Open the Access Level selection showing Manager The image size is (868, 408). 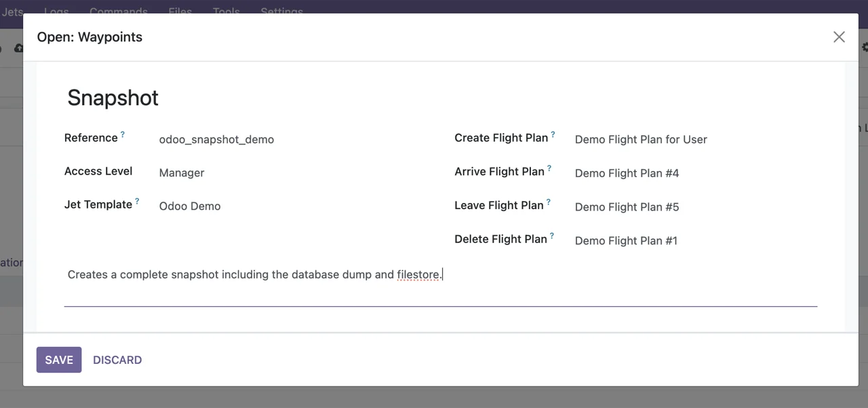(x=181, y=172)
